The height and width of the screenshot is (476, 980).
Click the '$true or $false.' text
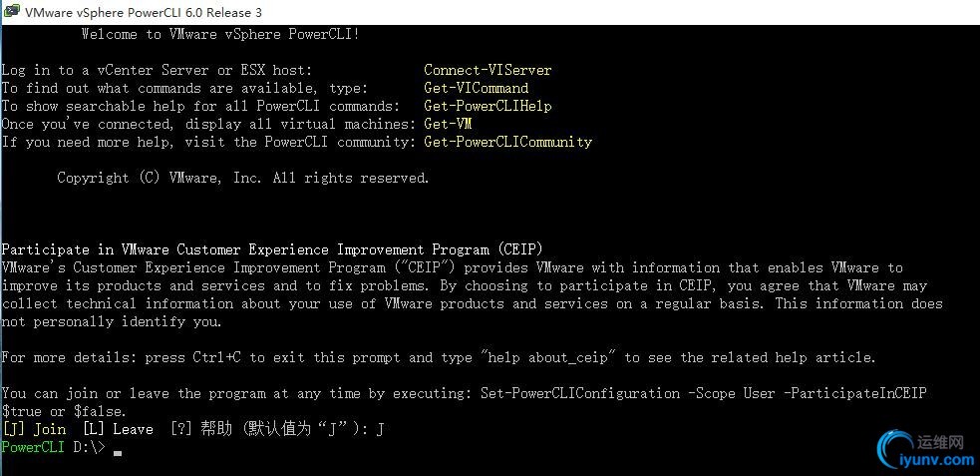point(64,411)
